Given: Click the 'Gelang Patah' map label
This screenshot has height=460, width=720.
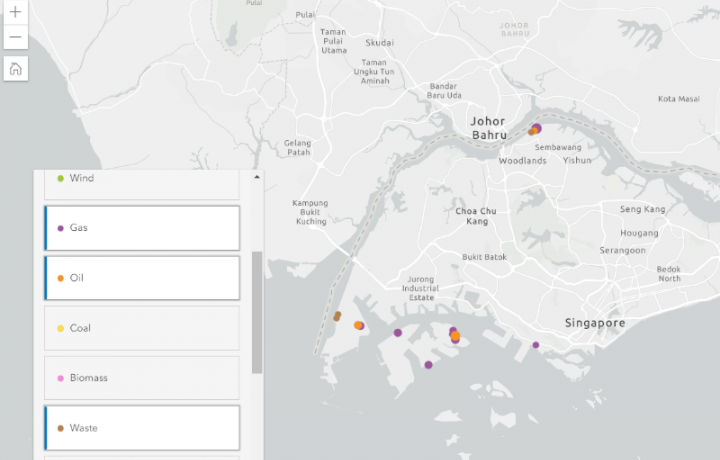Looking at the screenshot, I should coord(298,147).
